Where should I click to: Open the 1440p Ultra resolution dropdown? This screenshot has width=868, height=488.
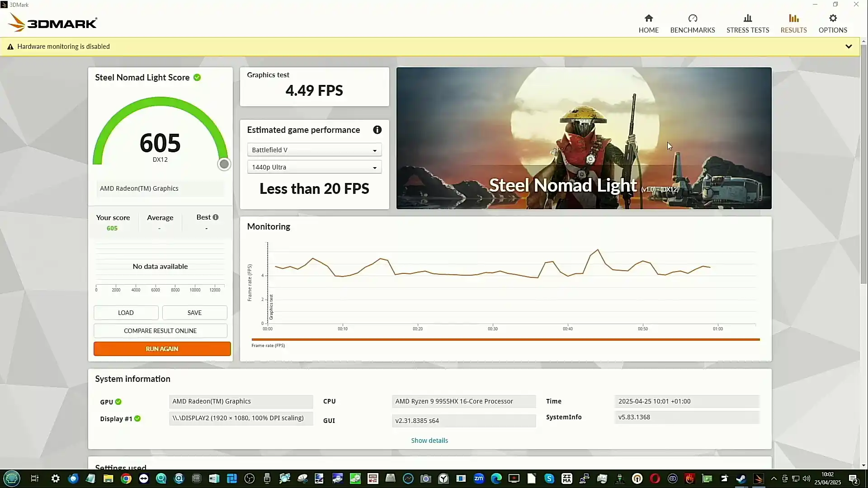pos(314,167)
